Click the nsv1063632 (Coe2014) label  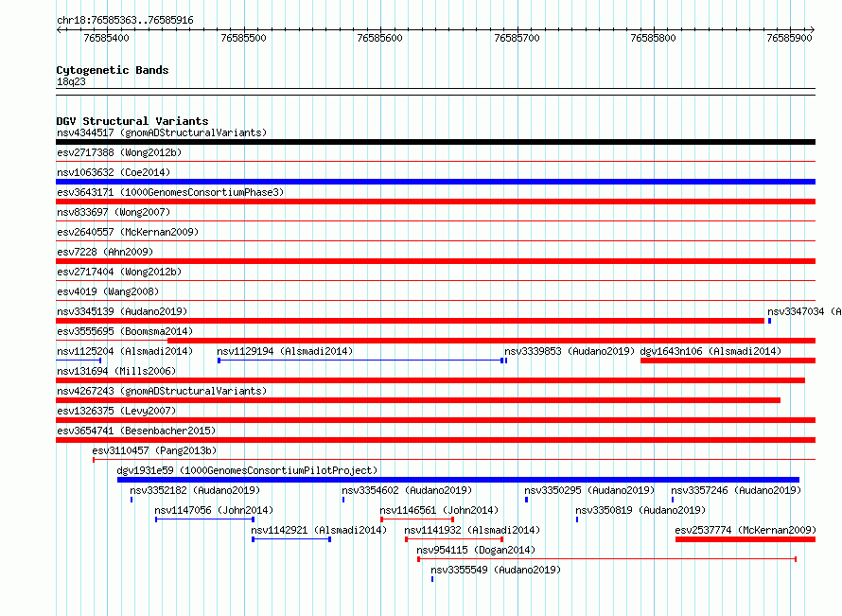(x=114, y=172)
